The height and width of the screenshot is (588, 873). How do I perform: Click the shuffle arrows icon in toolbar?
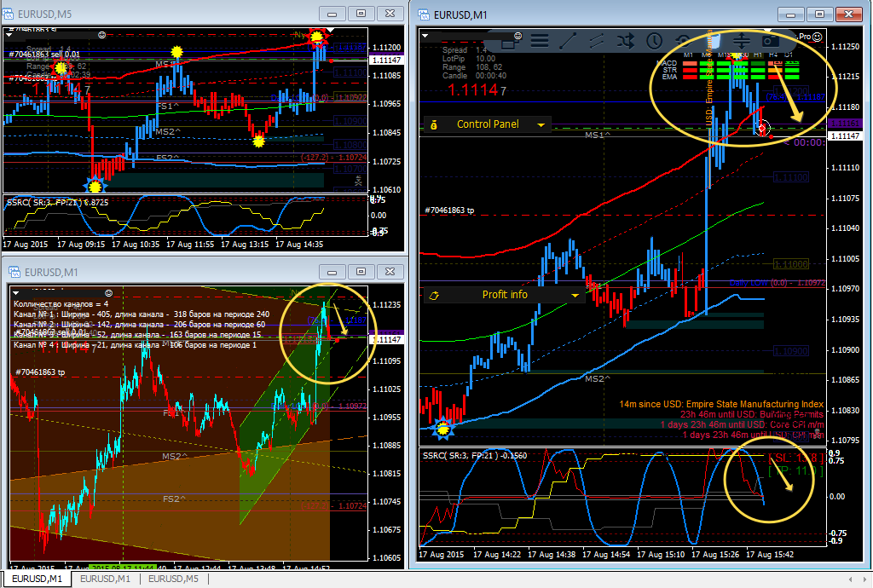(625, 41)
